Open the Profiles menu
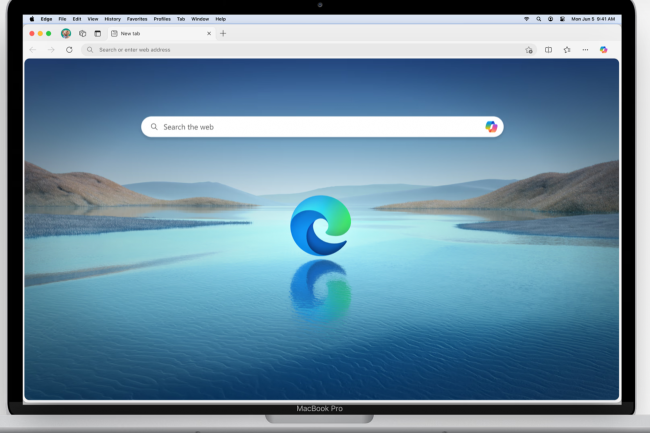The width and height of the screenshot is (650, 433). [161, 19]
